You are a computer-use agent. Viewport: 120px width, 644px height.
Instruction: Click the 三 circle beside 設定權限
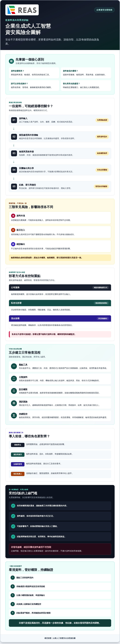click(14, 391)
